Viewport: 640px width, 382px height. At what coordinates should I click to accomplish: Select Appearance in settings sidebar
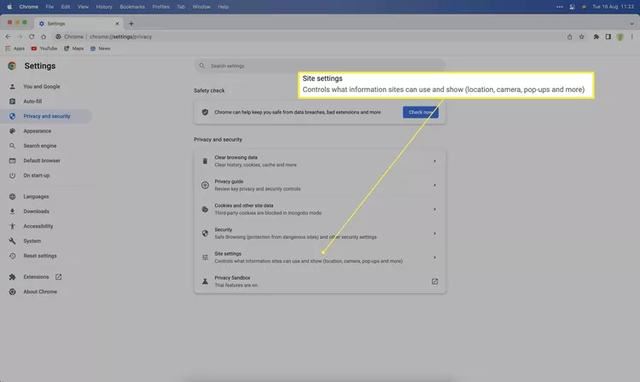tap(37, 131)
